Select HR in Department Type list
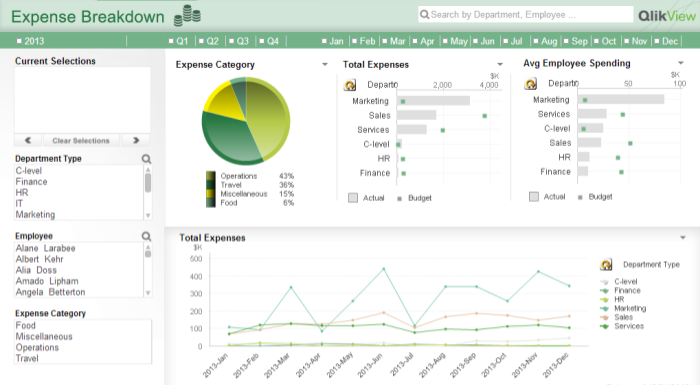The image size is (700, 385). [x=79, y=192]
